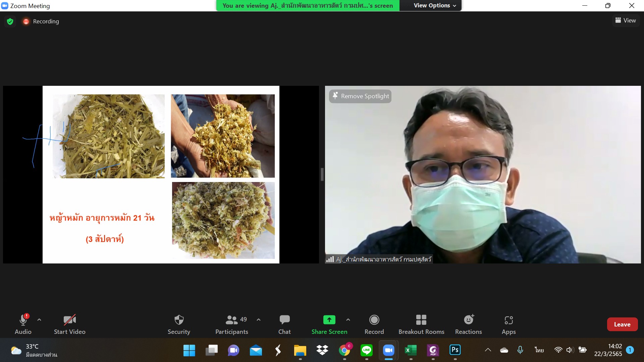Screen dimensions: 644x362
Task: Click the green Share Screen button
Action: [329, 324]
